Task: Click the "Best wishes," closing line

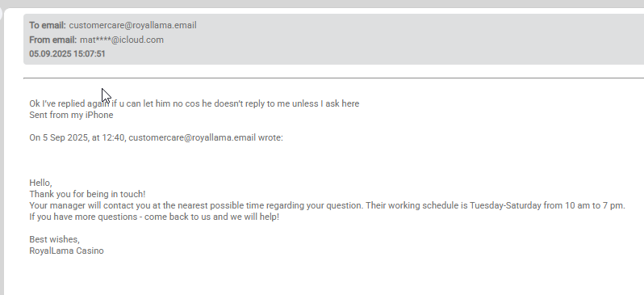Action: (x=55, y=239)
